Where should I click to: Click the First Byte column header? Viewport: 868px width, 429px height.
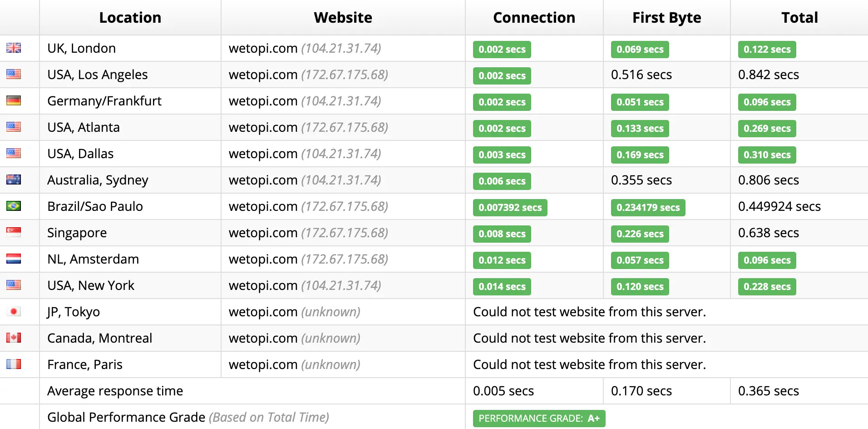(x=667, y=17)
